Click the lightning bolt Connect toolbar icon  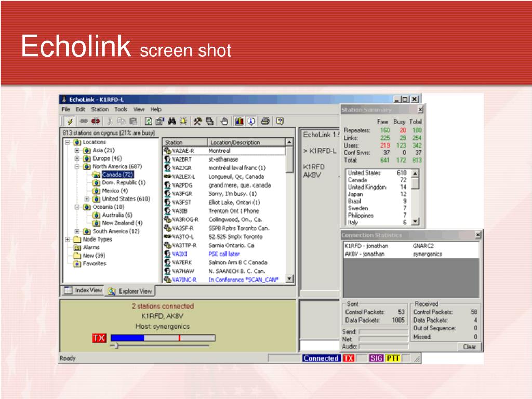click(x=70, y=122)
